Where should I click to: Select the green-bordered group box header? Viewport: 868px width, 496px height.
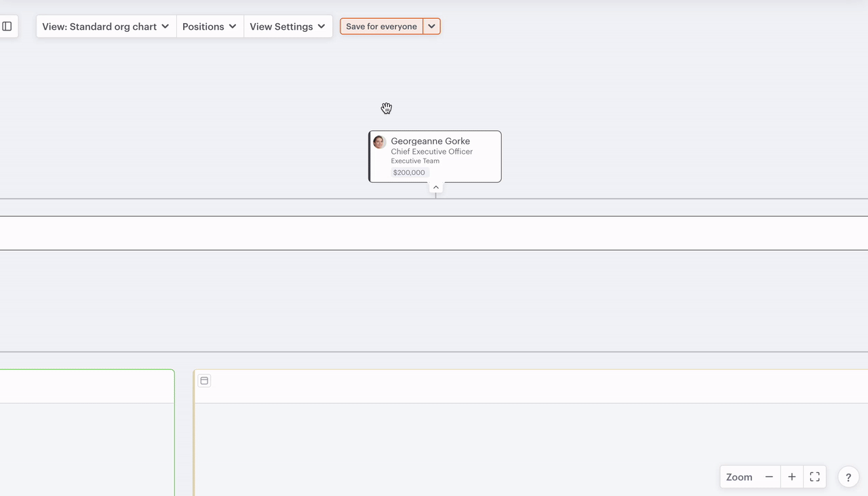(87, 386)
